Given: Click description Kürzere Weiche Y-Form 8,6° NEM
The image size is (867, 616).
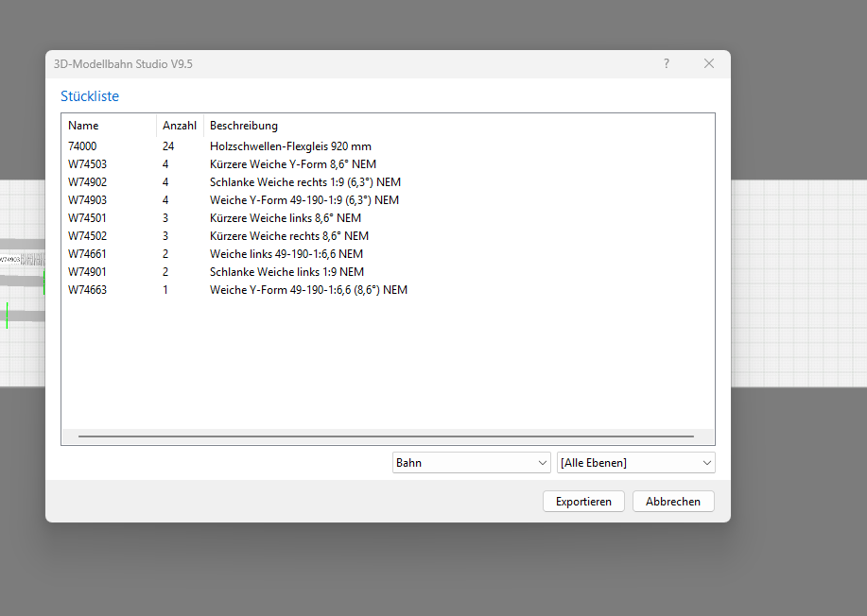Looking at the screenshot, I should pos(293,164).
